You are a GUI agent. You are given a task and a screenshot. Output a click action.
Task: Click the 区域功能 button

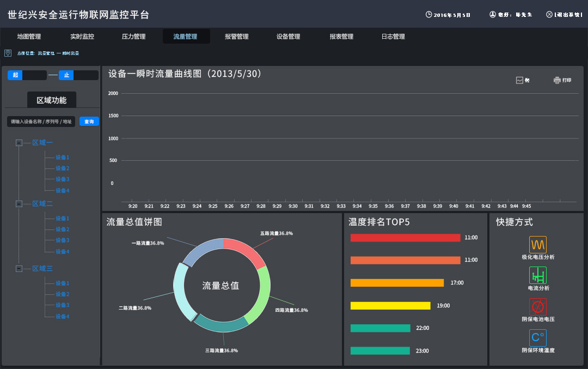pyautogui.click(x=52, y=100)
